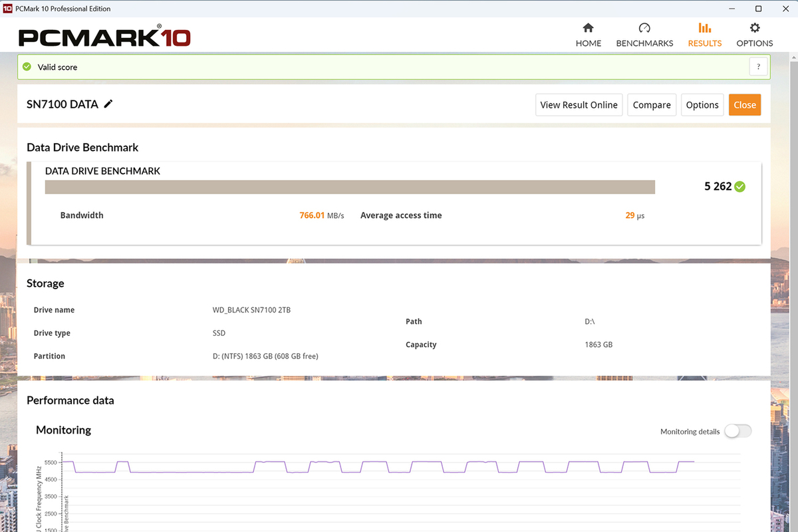Viewport: 798px width, 532px height.
Task: Click the SN7100 DATA result title
Action: pos(63,104)
